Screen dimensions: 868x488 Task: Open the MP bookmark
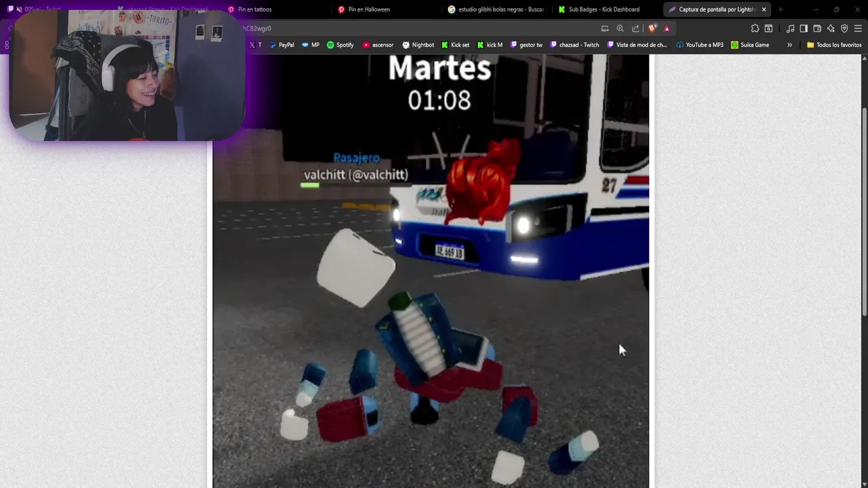click(x=311, y=45)
